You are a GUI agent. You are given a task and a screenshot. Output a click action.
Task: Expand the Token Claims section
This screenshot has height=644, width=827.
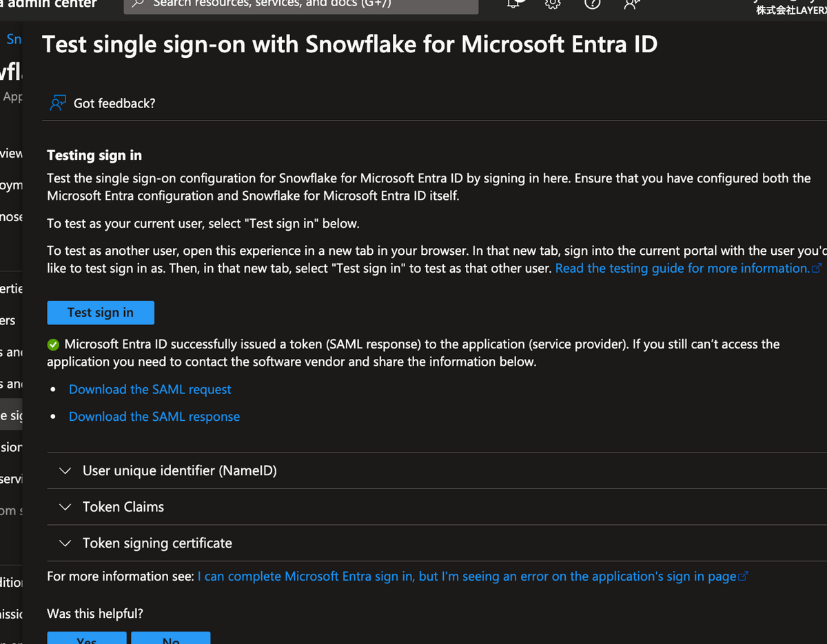(437, 507)
